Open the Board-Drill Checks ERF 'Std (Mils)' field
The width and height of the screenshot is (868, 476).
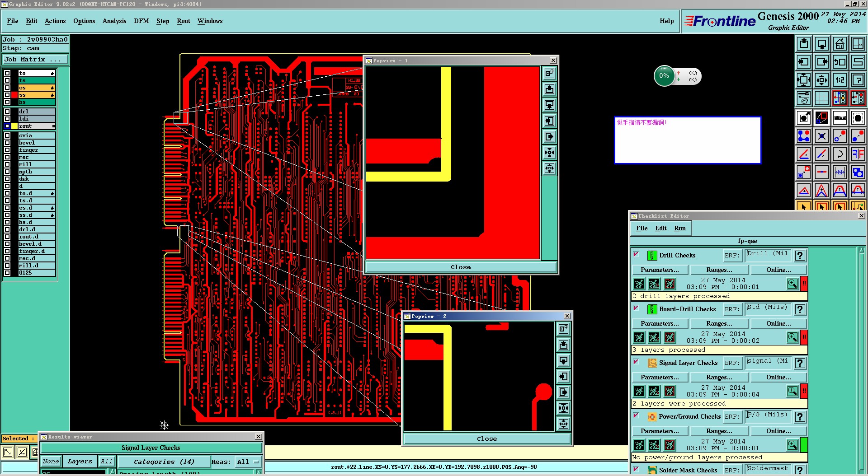[x=768, y=309]
